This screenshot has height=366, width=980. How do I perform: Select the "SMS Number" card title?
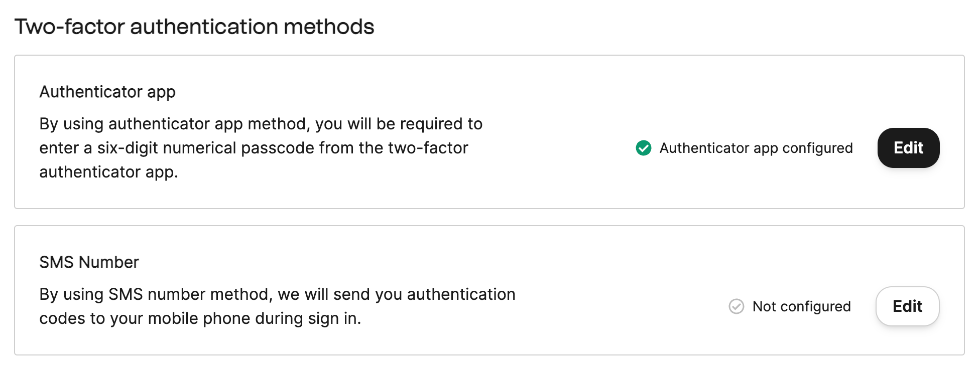[89, 262]
